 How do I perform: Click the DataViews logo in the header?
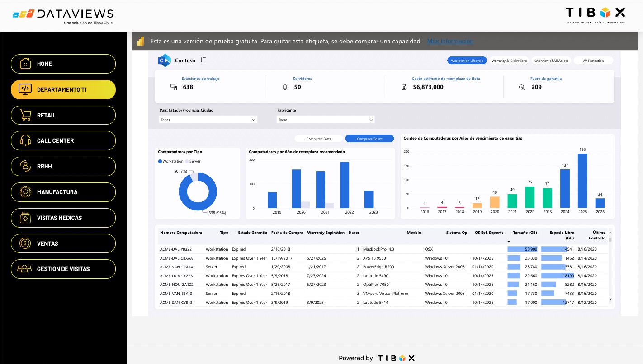click(x=62, y=14)
